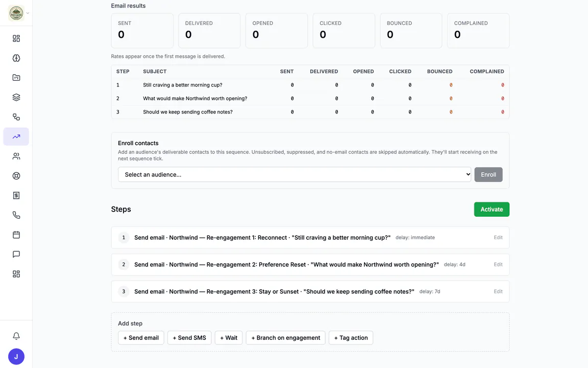Click subject "What would make Northwind worth opening?" in table
Screen dimensions: 588x368
pos(195,98)
